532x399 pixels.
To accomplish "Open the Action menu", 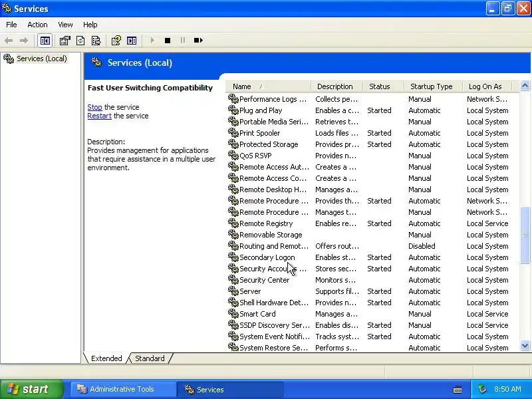I will [37, 25].
